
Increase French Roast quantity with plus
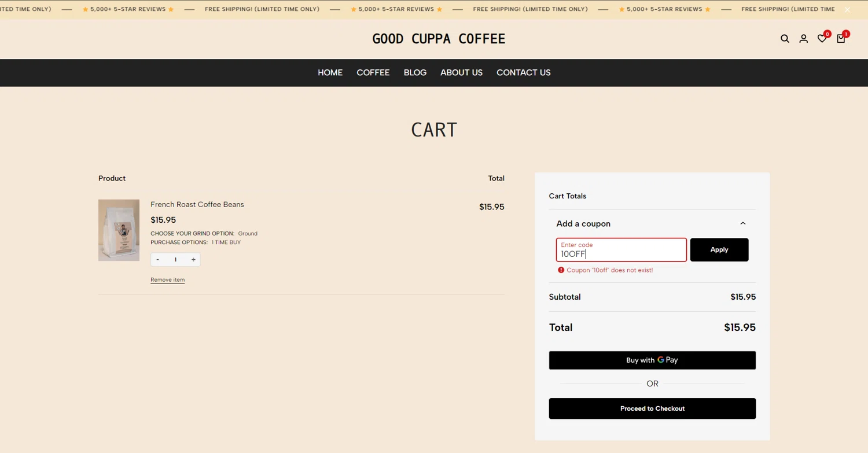[193, 260]
